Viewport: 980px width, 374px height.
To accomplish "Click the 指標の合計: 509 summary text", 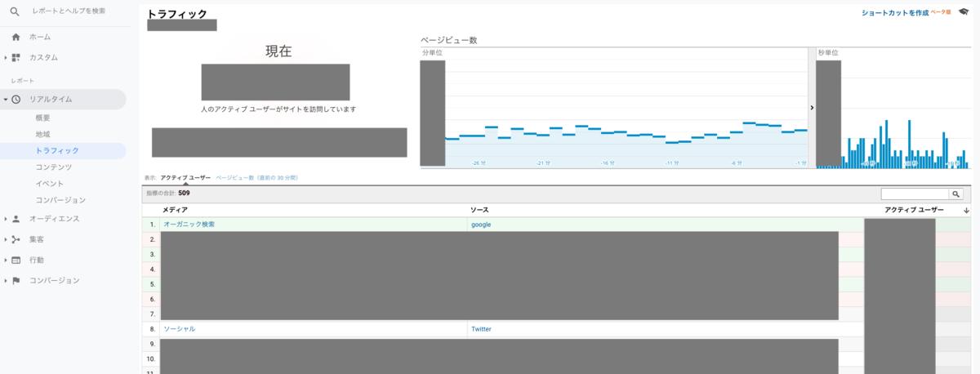I will point(167,194).
